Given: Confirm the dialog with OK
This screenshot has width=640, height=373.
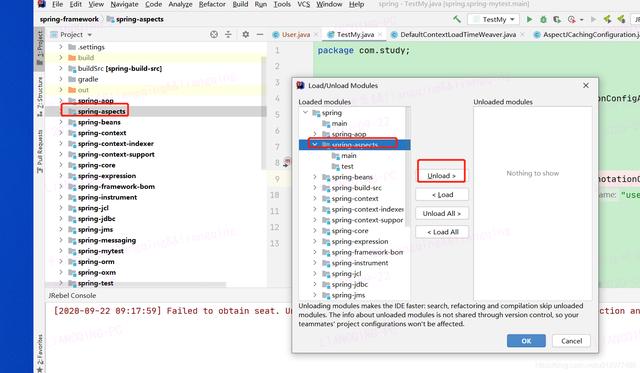Looking at the screenshot, I should [x=526, y=341].
